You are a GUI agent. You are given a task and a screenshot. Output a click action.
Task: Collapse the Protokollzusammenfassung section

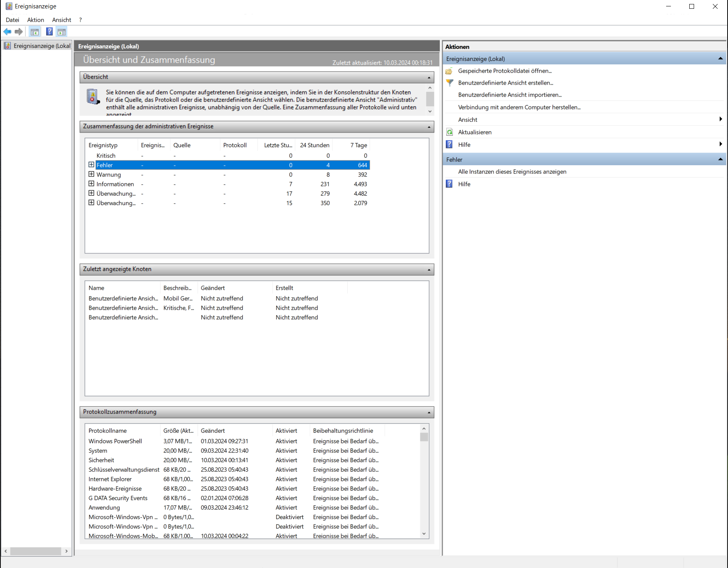(x=429, y=412)
